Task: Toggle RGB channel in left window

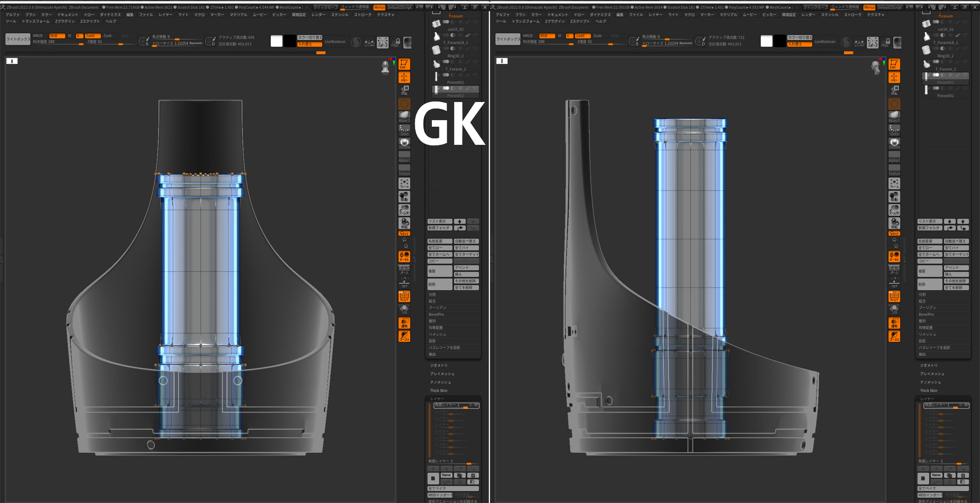Action: pyautogui.click(x=57, y=36)
